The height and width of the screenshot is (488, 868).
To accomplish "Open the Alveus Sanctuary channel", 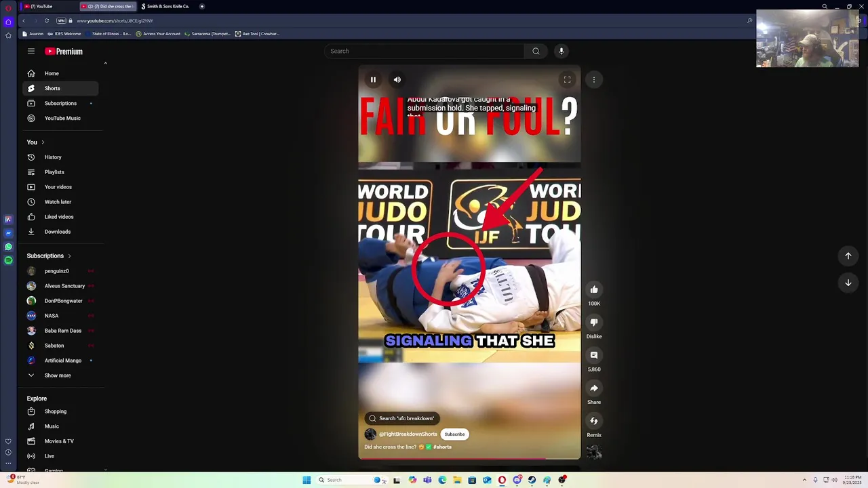I will pyautogui.click(x=60, y=286).
